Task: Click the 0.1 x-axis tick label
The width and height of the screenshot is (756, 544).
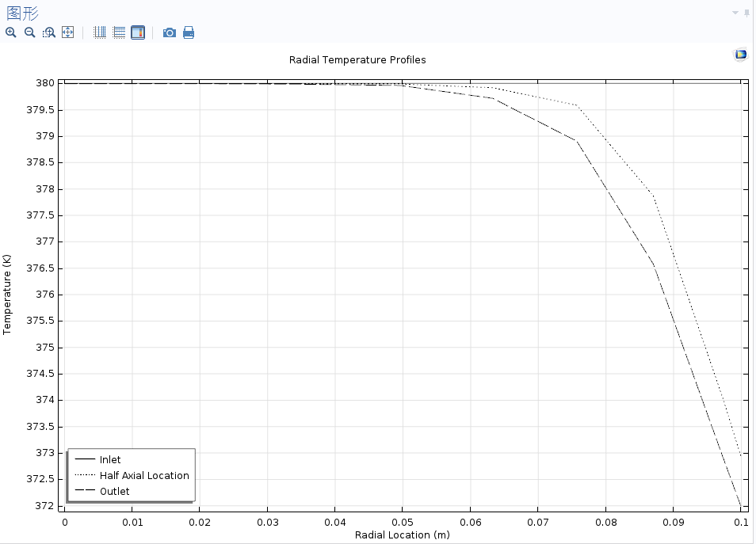Action: (x=741, y=523)
